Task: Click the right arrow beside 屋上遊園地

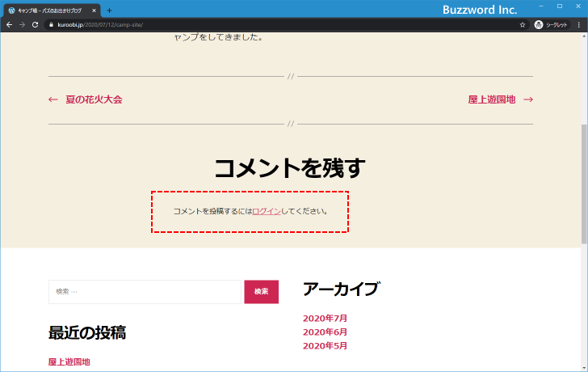Action: click(x=528, y=99)
